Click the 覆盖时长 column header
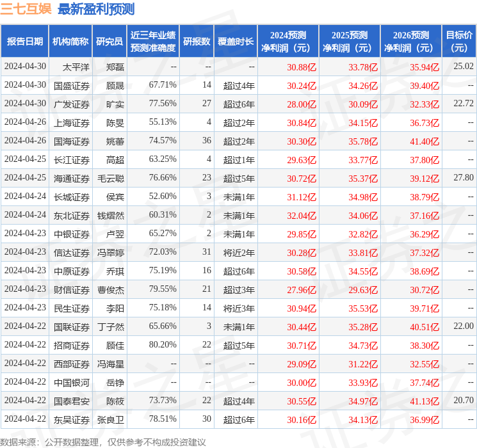477x448 pixels. point(236,42)
